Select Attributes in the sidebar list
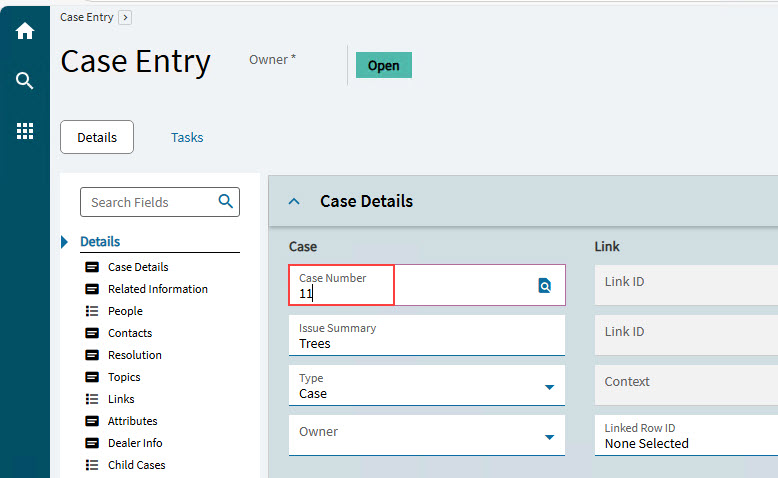Viewport: 778px width, 478px height. (132, 421)
